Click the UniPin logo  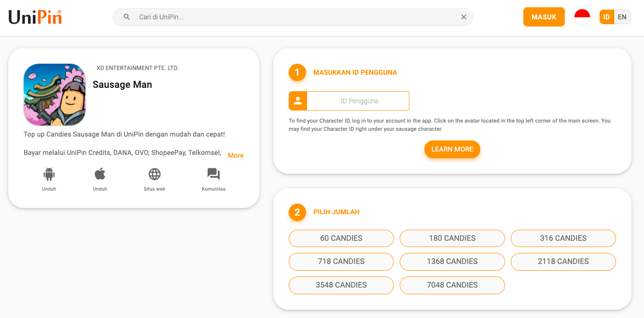tap(35, 17)
